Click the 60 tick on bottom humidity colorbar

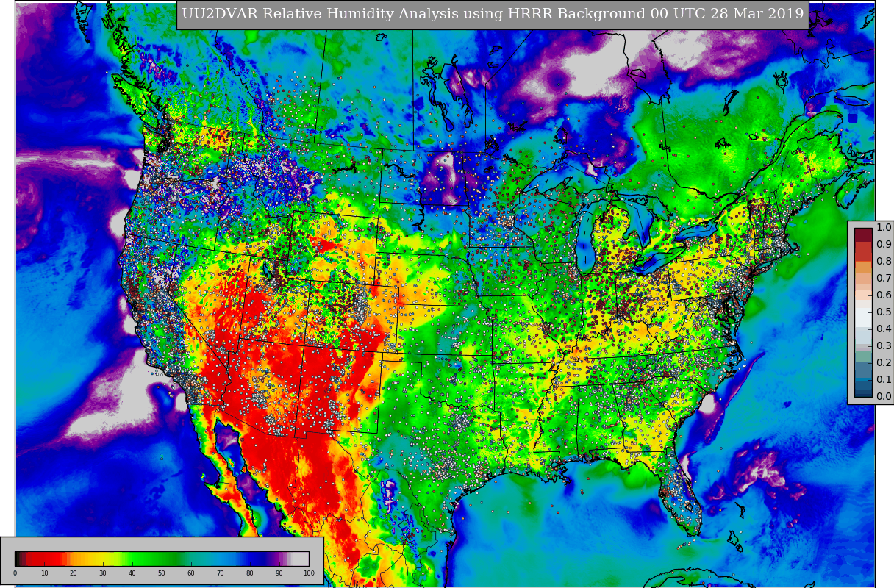[191, 573]
